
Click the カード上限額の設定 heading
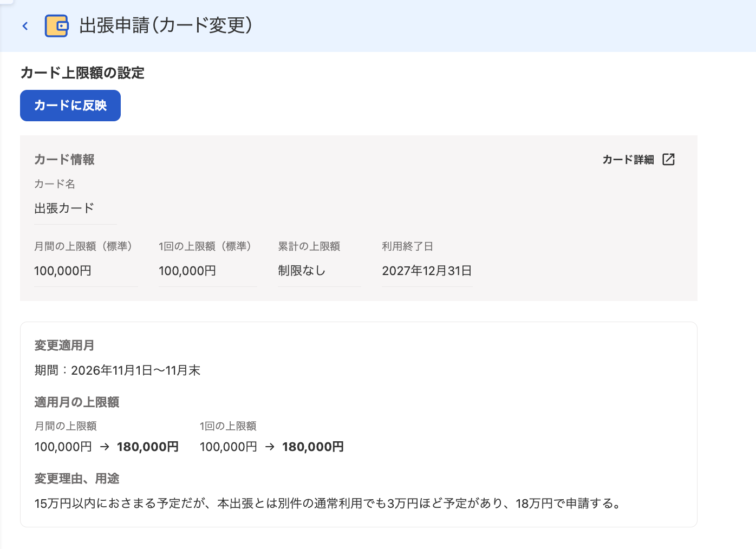point(82,73)
